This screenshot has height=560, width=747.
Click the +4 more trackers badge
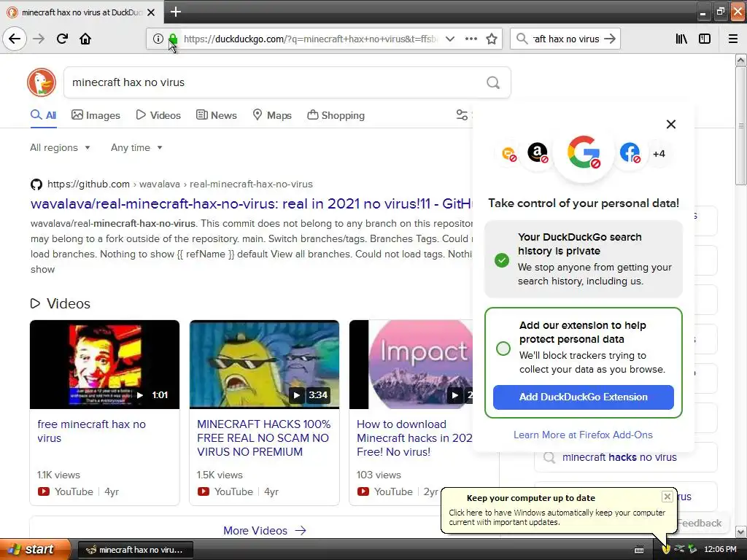click(659, 154)
